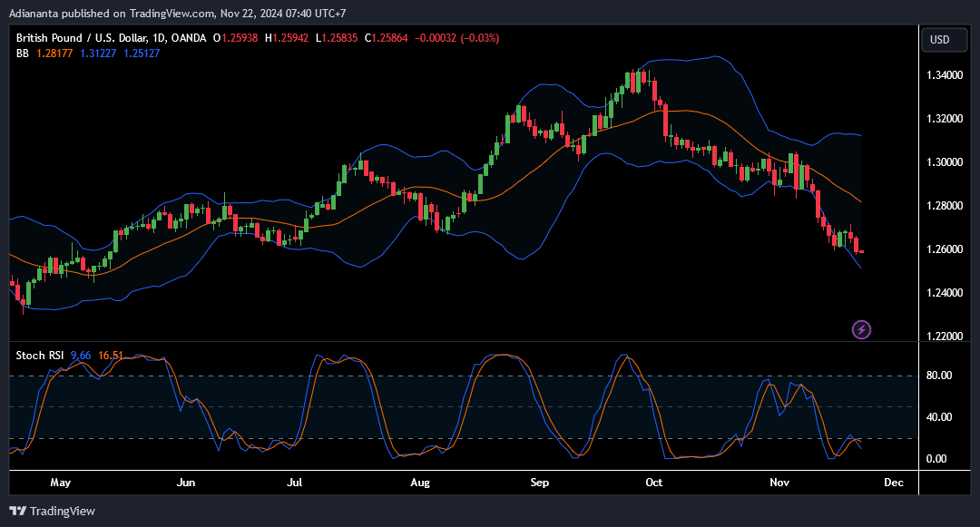Click the Jun label on time axis
Viewport: 980px width, 527px height.
[186, 482]
